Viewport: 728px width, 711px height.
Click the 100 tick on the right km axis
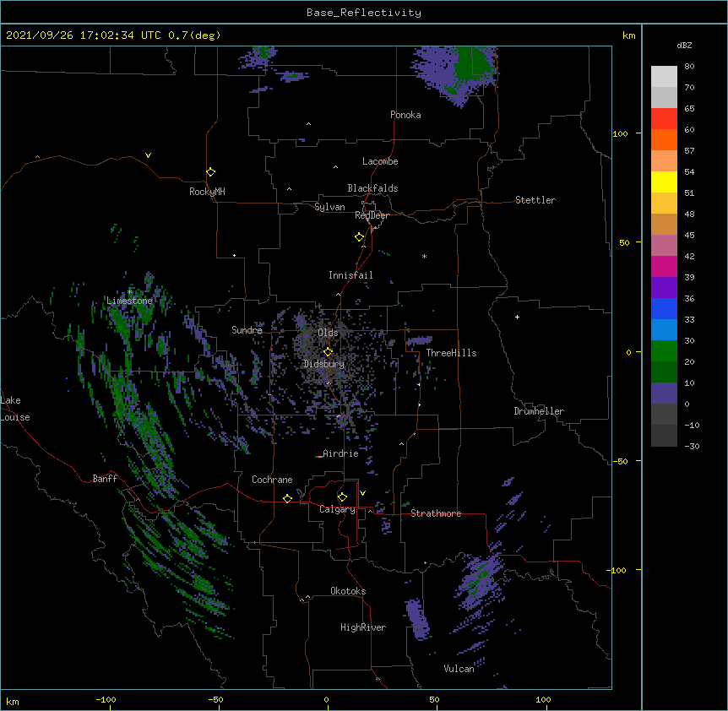[x=620, y=133]
